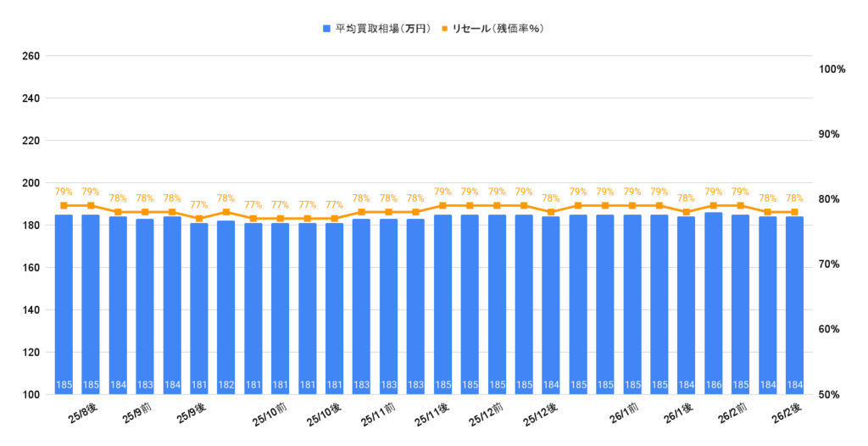The image size is (868, 446).
Task: Click the x-axis label 25/9後
Action: point(192,415)
